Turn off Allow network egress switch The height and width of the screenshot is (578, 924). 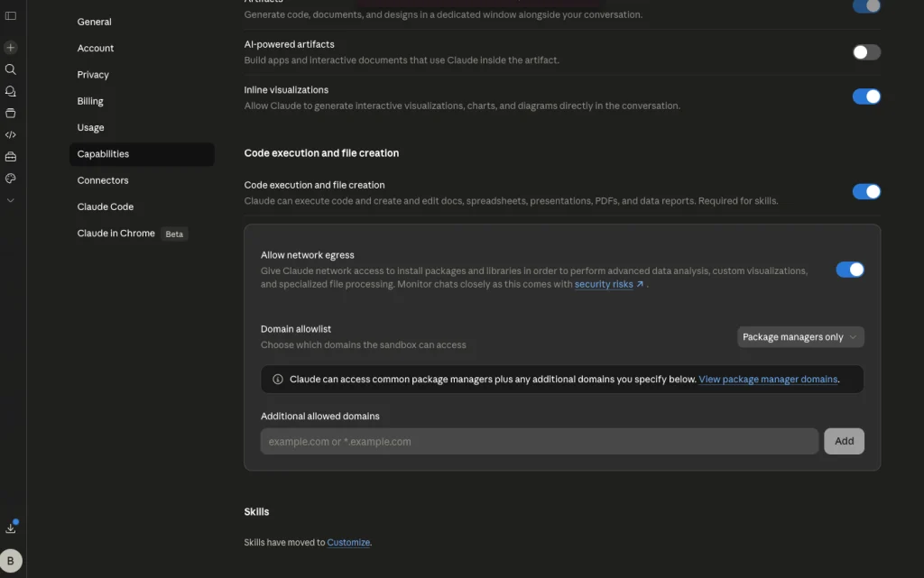click(850, 270)
